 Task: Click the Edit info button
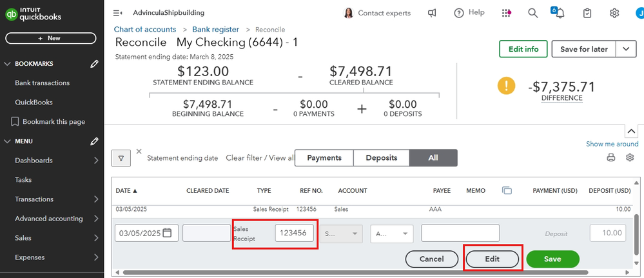(x=523, y=49)
